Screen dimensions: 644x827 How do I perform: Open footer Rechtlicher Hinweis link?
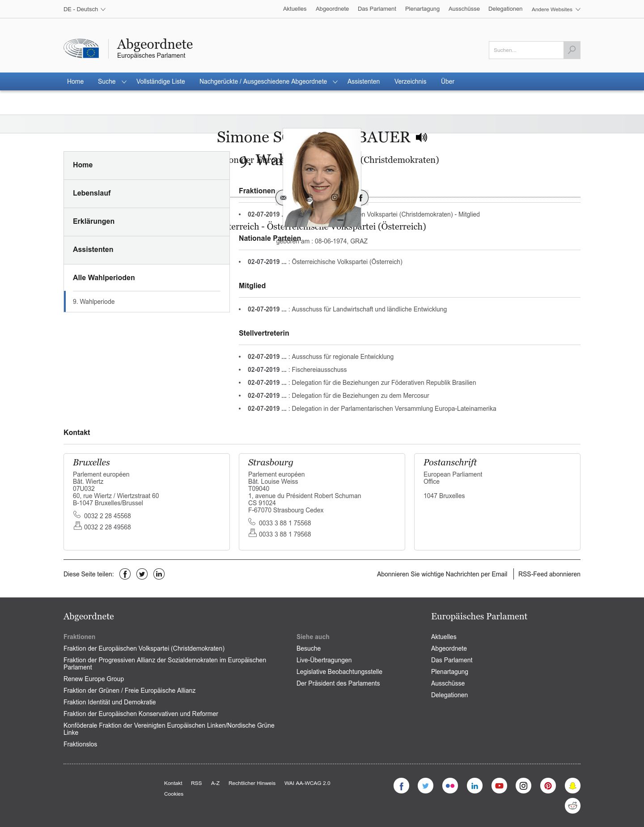tap(252, 783)
